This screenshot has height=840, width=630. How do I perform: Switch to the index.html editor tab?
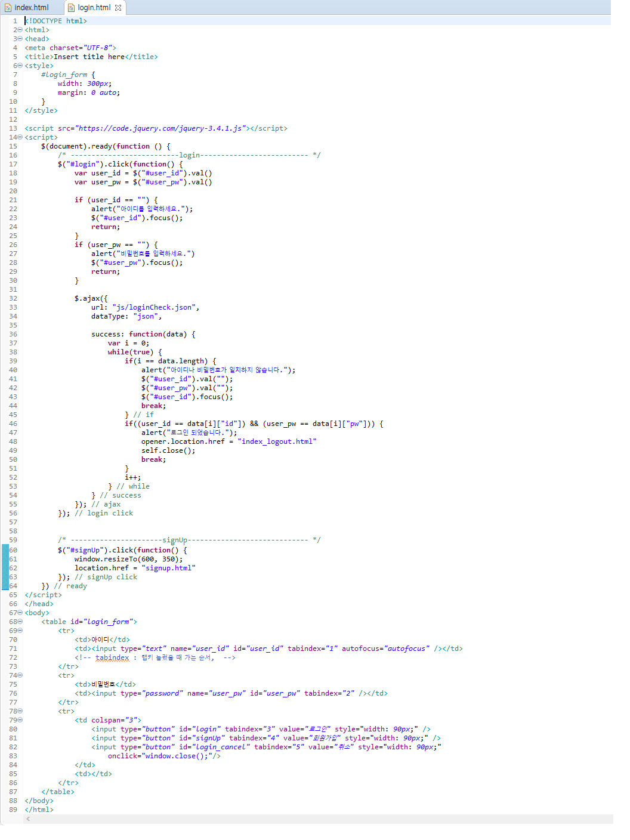pyautogui.click(x=31, y=8)
